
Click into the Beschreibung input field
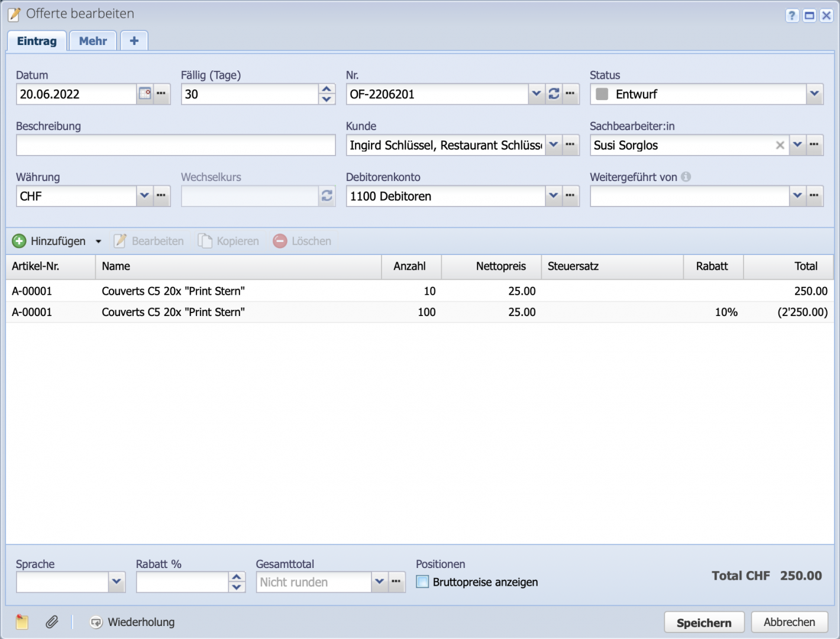[x=176, y=145]
